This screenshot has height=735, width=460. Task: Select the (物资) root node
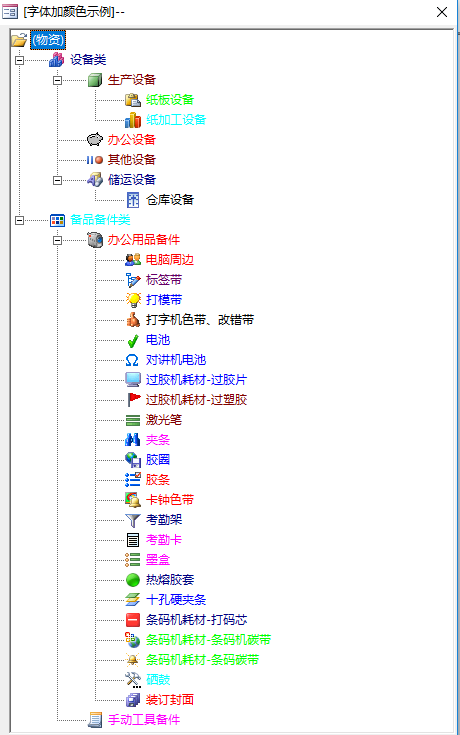point(48,40)
